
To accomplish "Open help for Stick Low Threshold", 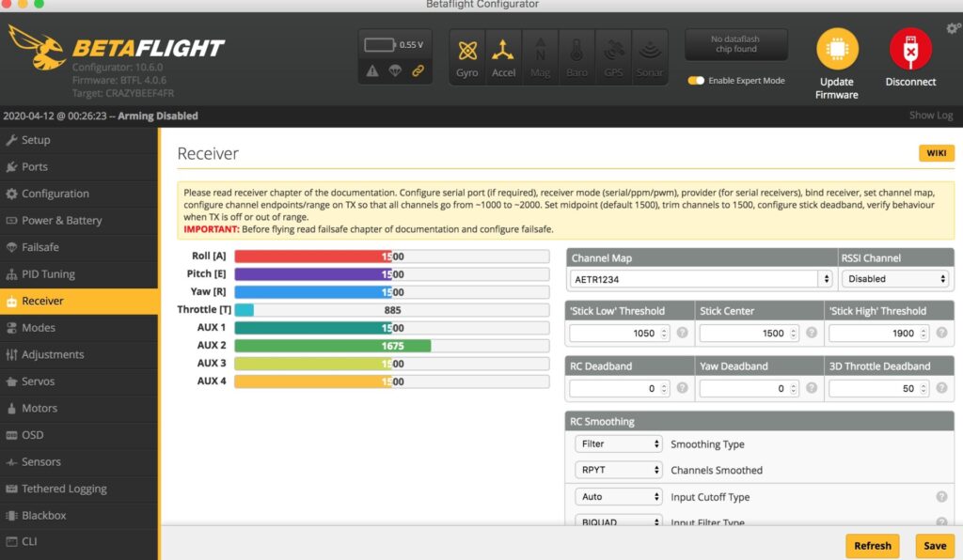I will click(x=683, y=333).
